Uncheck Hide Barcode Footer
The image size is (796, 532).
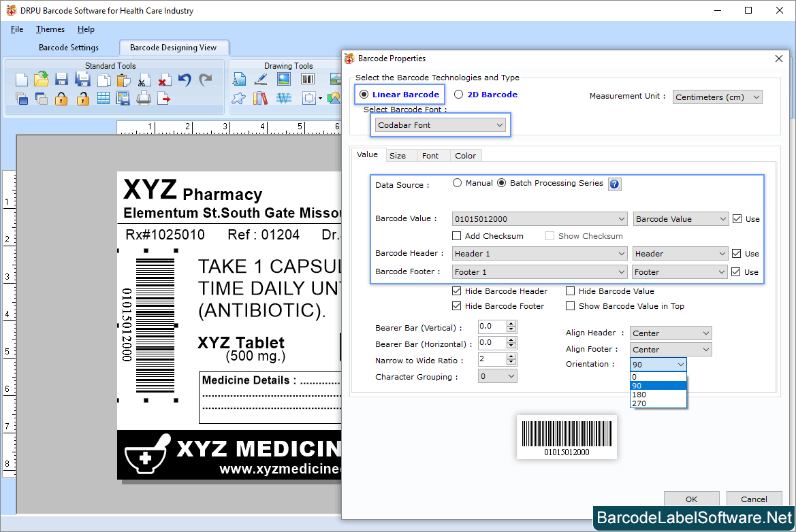[x=457, y=306]
